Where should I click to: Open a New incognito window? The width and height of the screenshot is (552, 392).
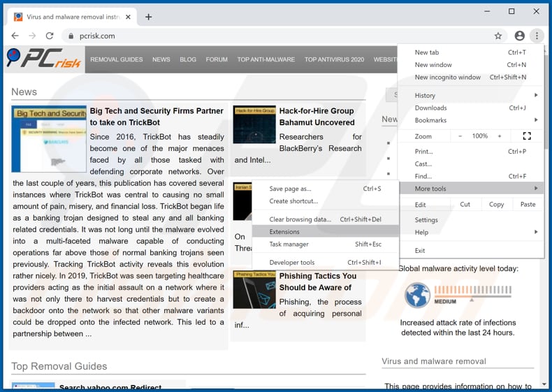pos(471,77)
